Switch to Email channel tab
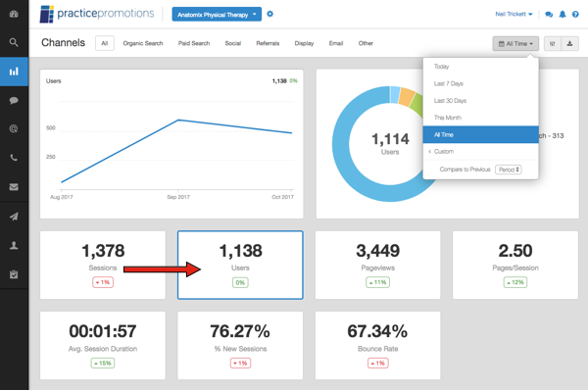Viewport: 588px width, 390px height. 336,43
